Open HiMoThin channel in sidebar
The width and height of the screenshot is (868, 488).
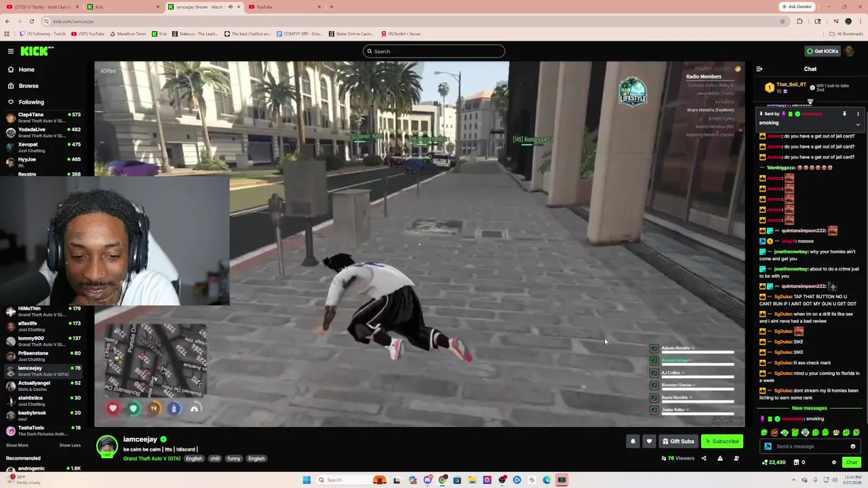click(42, 311)
